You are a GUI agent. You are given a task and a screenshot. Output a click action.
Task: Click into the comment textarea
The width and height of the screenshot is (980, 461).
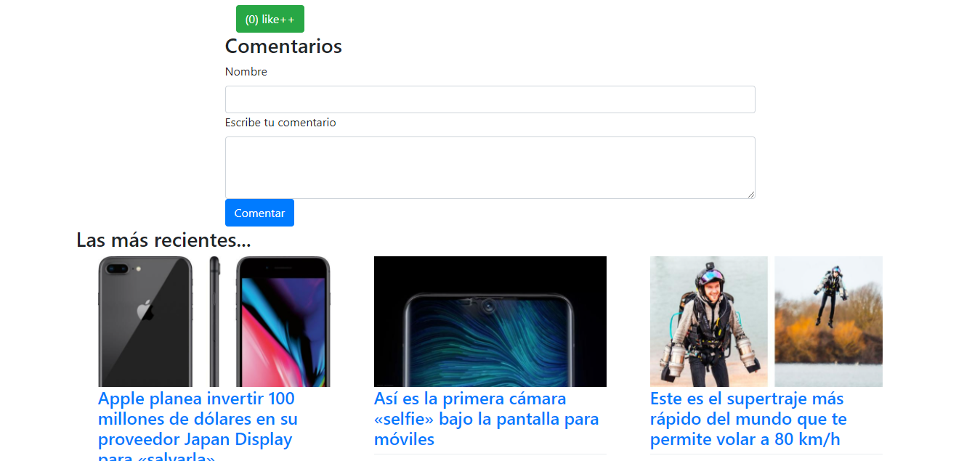pos(490,168)
